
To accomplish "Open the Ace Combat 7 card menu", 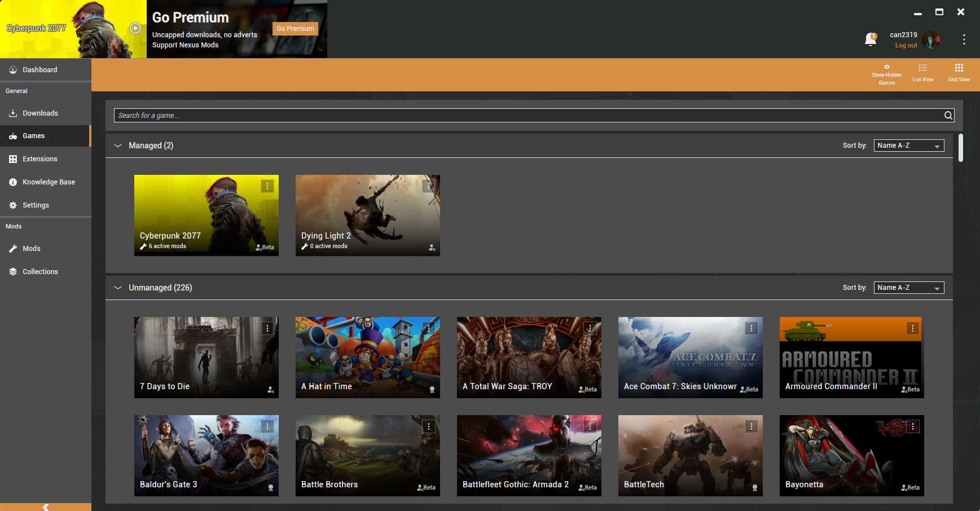I will (752, 328).
